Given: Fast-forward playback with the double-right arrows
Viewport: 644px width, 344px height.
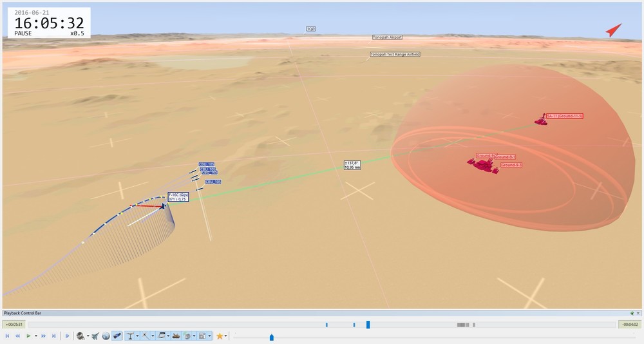Looking at the screenshot, I should [44, 336].
